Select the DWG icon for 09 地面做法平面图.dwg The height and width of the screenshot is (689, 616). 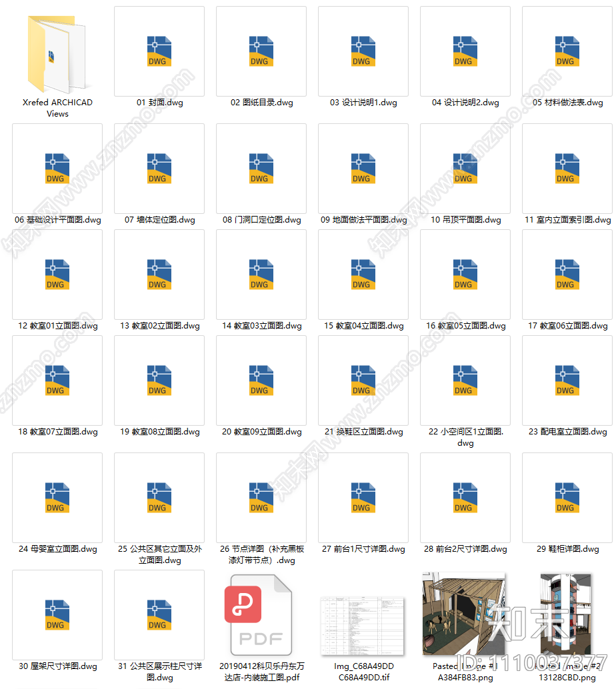(x=363, y=169)
